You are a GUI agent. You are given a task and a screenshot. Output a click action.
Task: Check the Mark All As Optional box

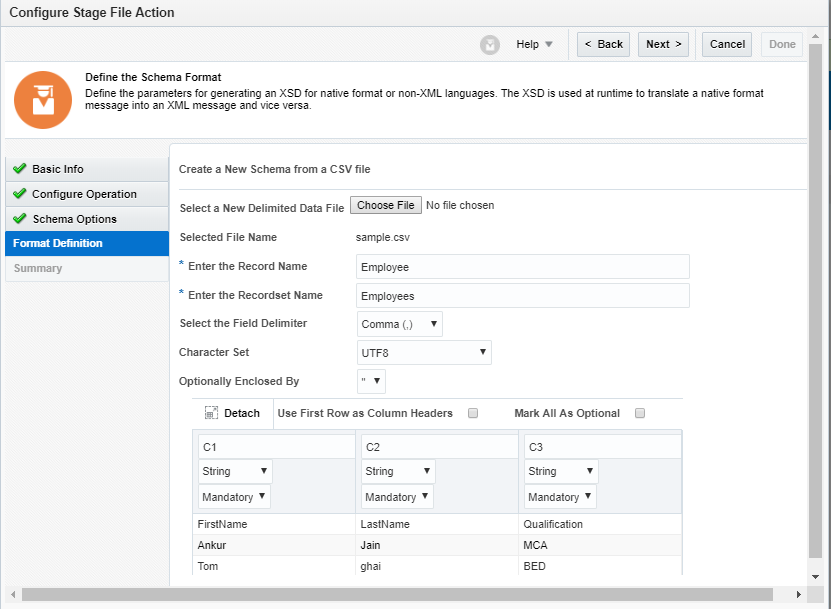pos(640,413)
